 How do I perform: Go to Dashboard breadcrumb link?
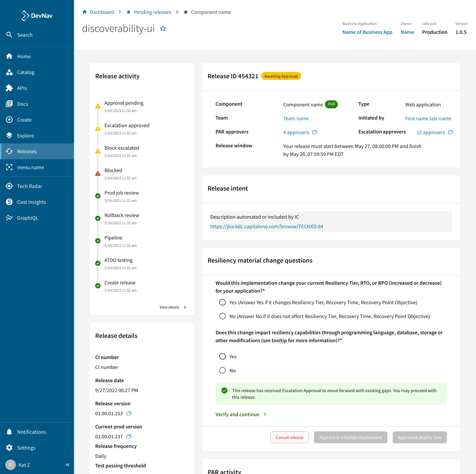(x=102, y=12)
